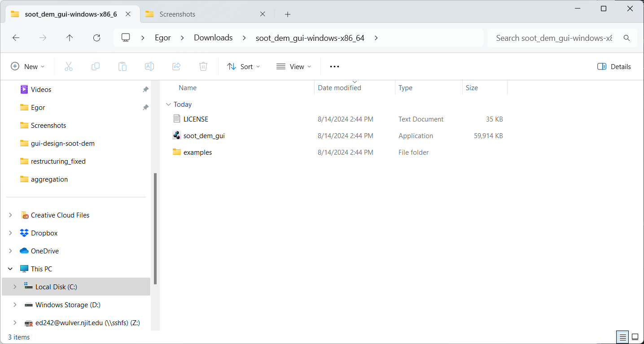Click the PC monitor icon in address bar

[126, 38]
